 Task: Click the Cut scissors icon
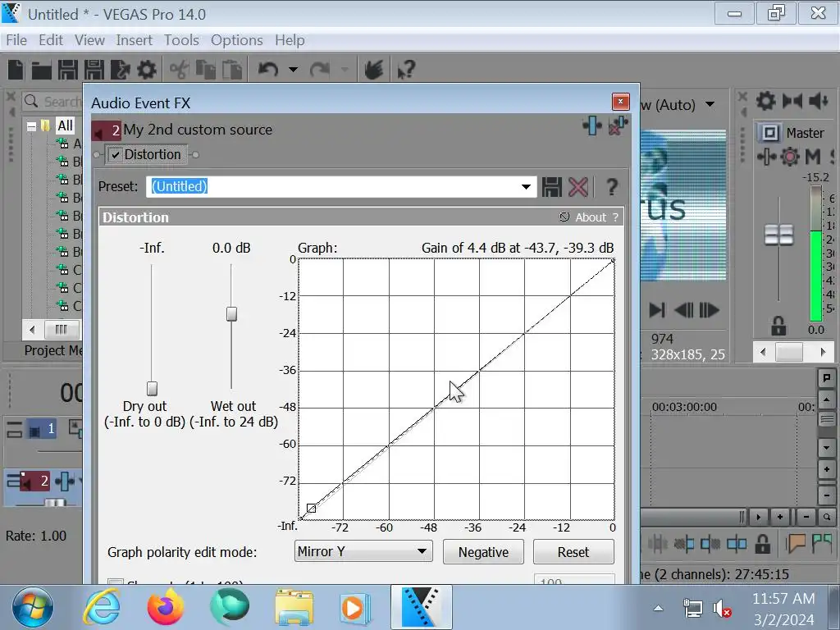tap(179, 70)
